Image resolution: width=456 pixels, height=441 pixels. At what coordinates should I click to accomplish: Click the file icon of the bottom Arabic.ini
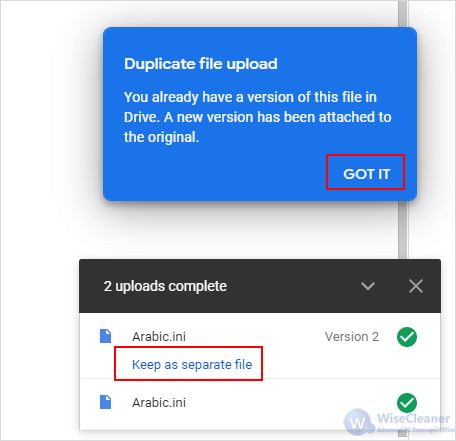[x=105, y=402]
